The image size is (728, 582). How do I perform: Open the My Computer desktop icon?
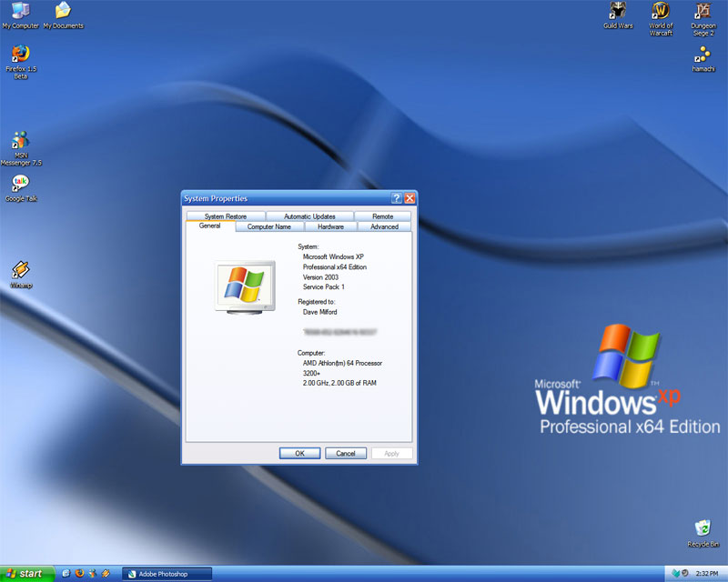click(x=20, y=12)
